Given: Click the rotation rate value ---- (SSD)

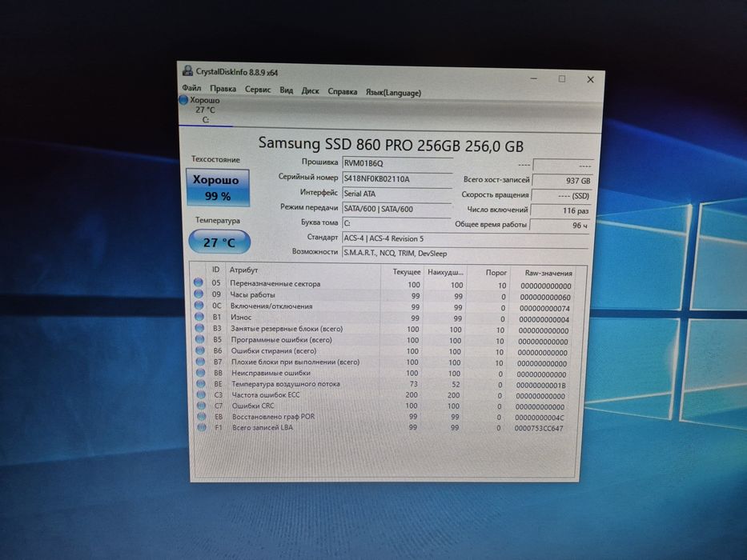Looking at the screenshot, I should coord(562,196).
